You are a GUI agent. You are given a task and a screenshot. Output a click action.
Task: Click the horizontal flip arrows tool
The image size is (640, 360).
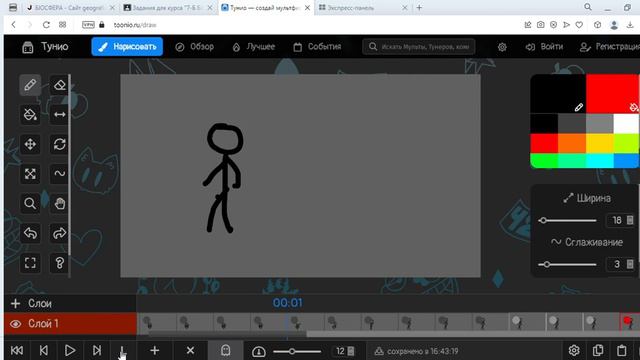coord(60,115)
